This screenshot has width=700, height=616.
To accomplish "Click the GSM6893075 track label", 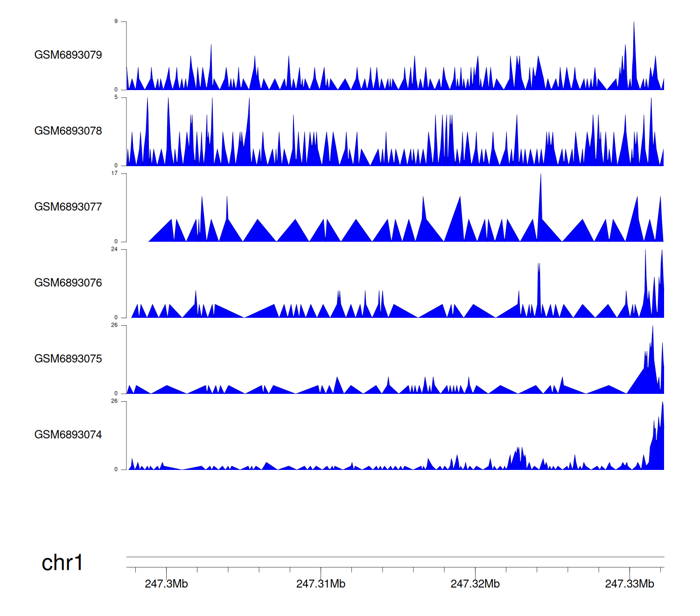I will tap(68, 359).
